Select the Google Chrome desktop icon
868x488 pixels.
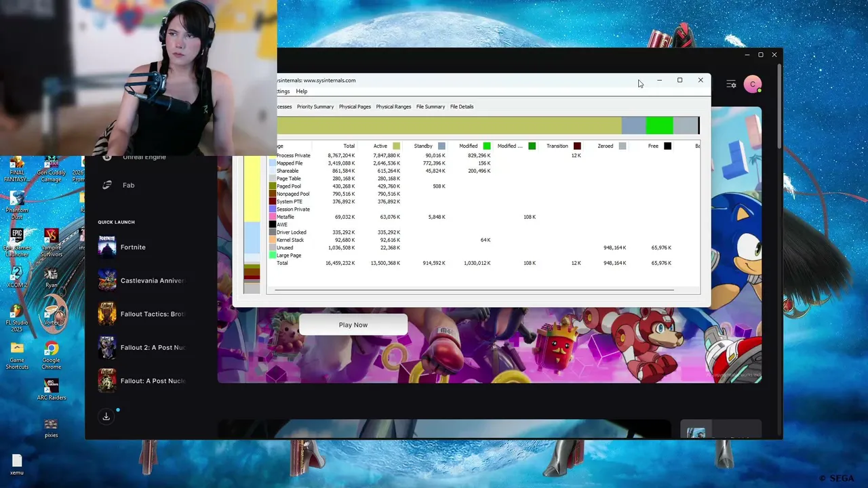click(x=51, y=356)
